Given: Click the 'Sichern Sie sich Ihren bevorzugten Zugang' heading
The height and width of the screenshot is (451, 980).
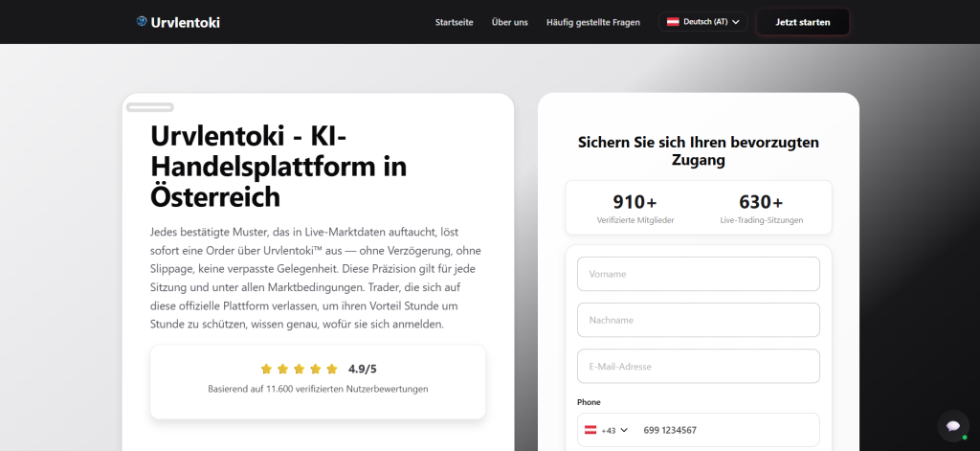Looking at the screenshot, I should [698, 150].
